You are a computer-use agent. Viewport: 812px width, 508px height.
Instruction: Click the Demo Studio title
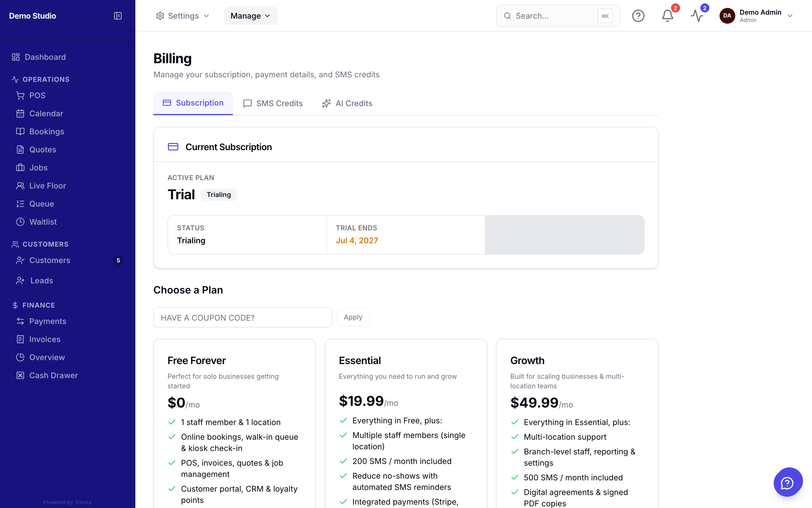(32, 16)
